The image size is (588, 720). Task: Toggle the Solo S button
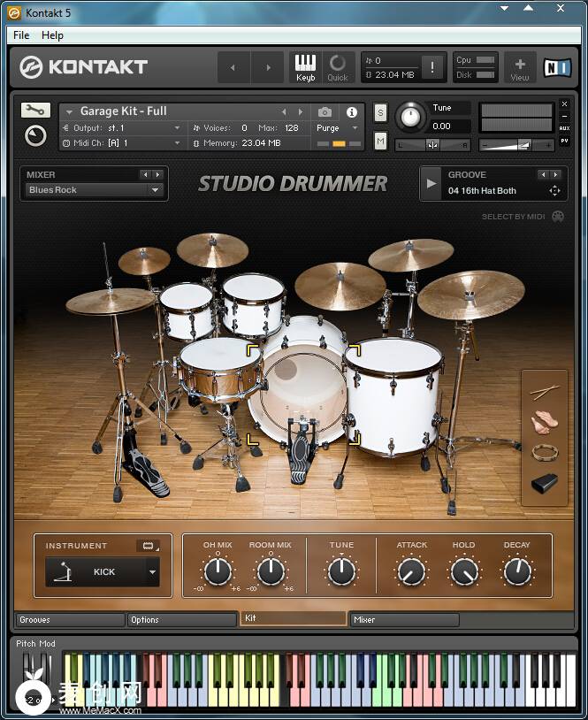click(380, 111)
